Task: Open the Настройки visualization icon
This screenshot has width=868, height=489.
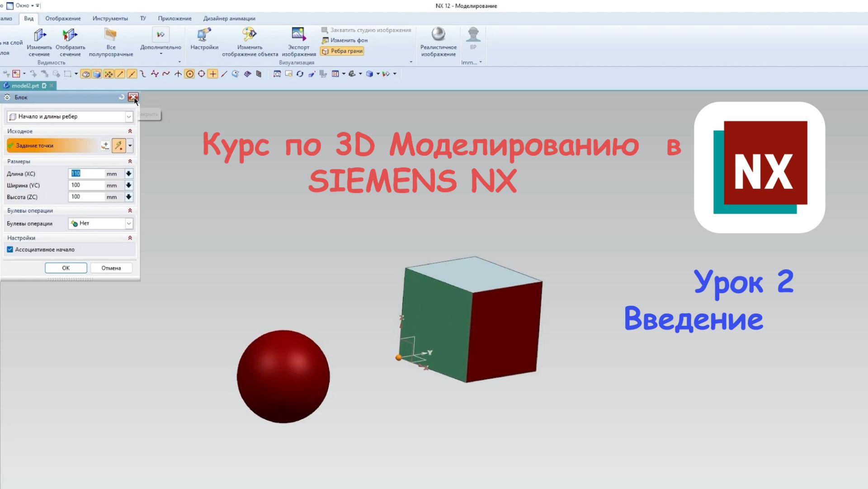Action: coord(204,34)
